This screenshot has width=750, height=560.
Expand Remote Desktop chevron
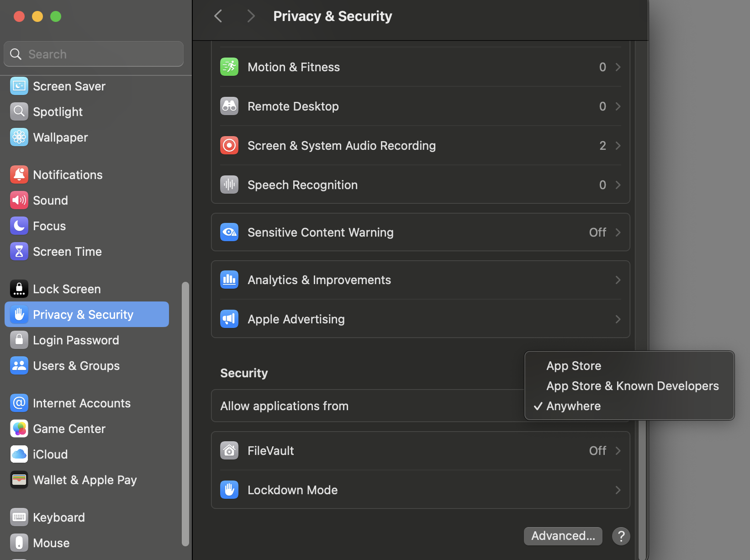618,106
